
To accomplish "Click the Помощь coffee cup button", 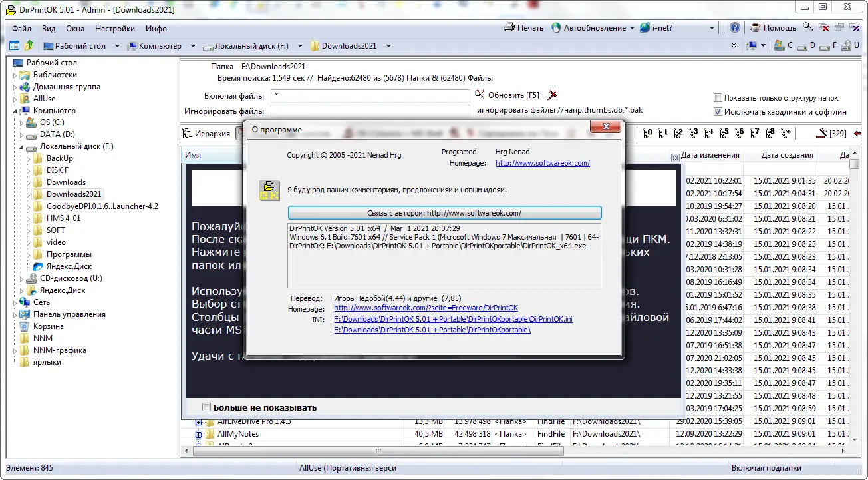I will point(773,28).
